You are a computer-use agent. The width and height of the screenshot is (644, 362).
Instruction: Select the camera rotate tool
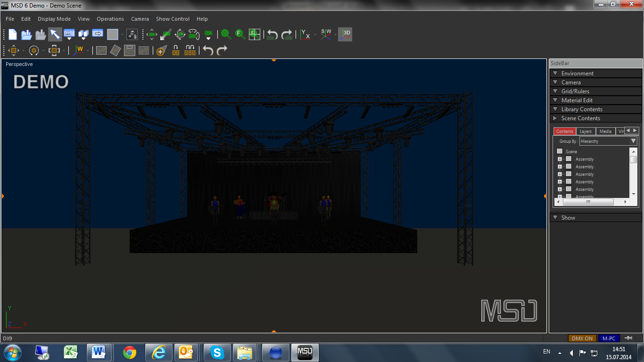[x=194, y=34]
